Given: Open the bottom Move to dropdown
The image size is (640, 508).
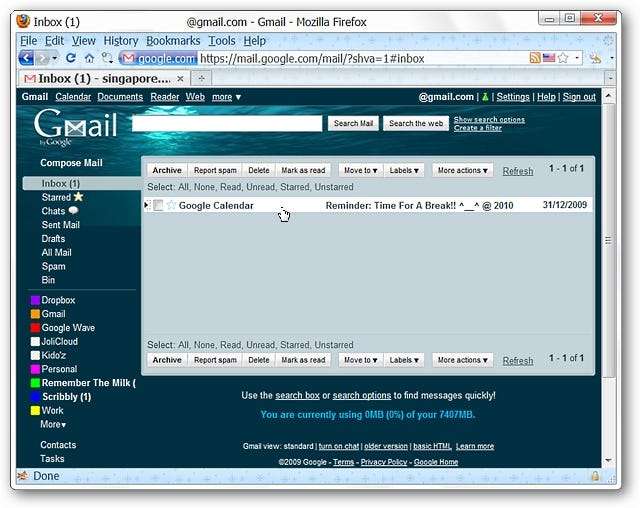Looking at the screenshot, I should [x=360, y=360].
